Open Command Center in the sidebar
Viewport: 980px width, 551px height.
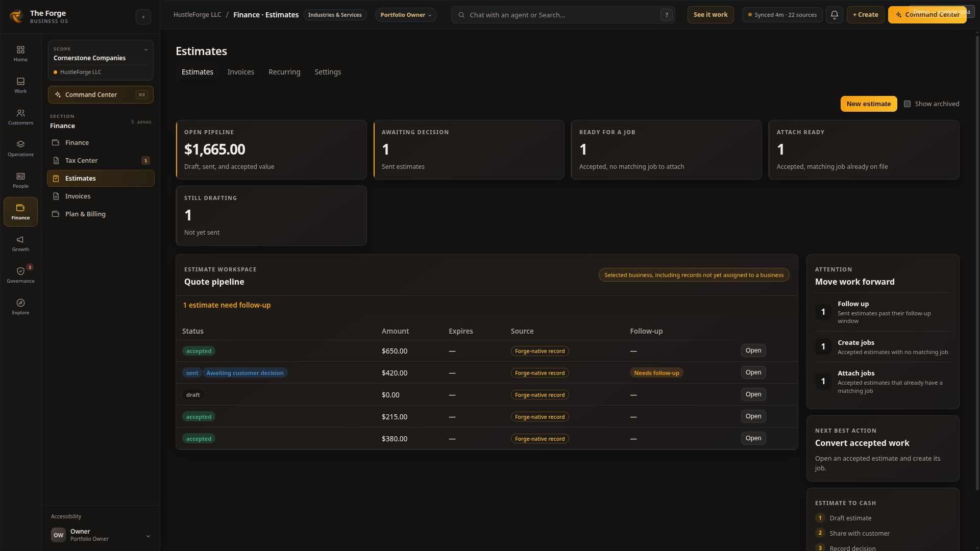point(101,94)
